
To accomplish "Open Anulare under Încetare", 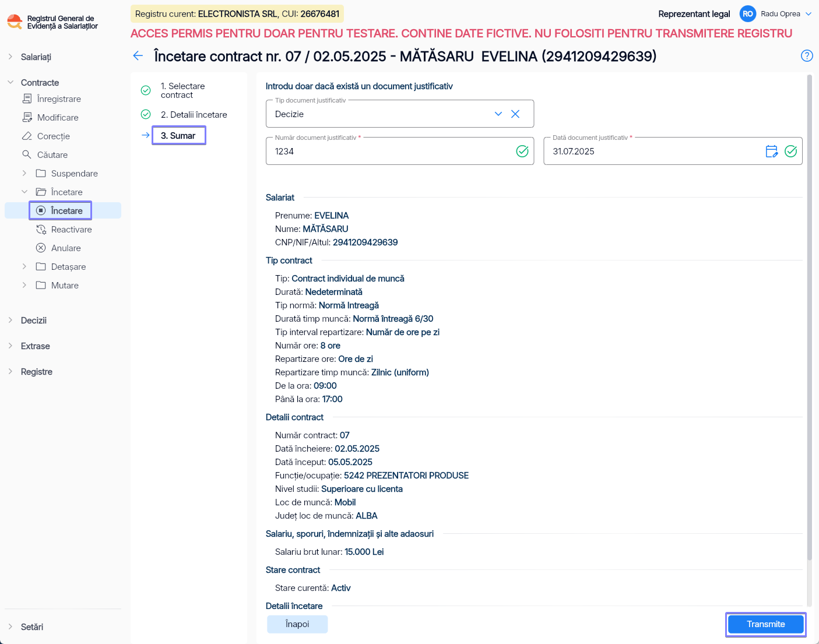I will pyautogui.click(x=66, y=248).
